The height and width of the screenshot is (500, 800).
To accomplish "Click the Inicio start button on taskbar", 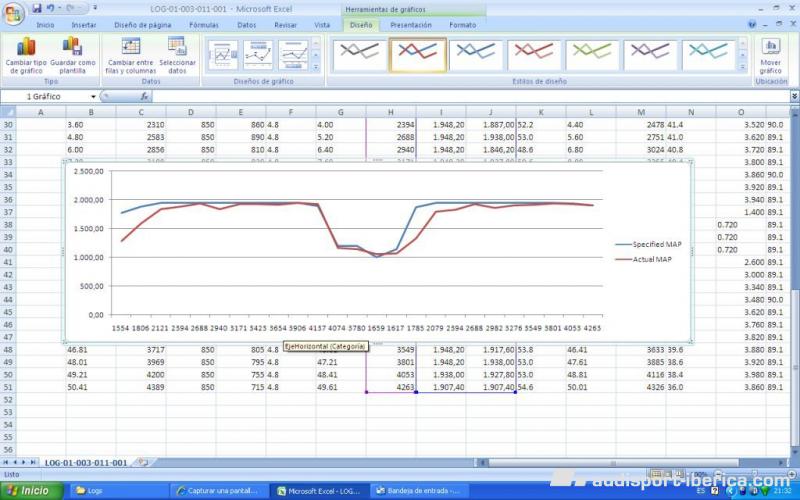I will [28, 490].
